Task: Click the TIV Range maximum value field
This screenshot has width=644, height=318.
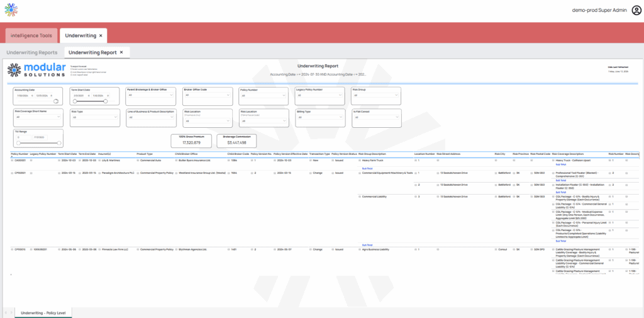Action: (x=40, y=137)
